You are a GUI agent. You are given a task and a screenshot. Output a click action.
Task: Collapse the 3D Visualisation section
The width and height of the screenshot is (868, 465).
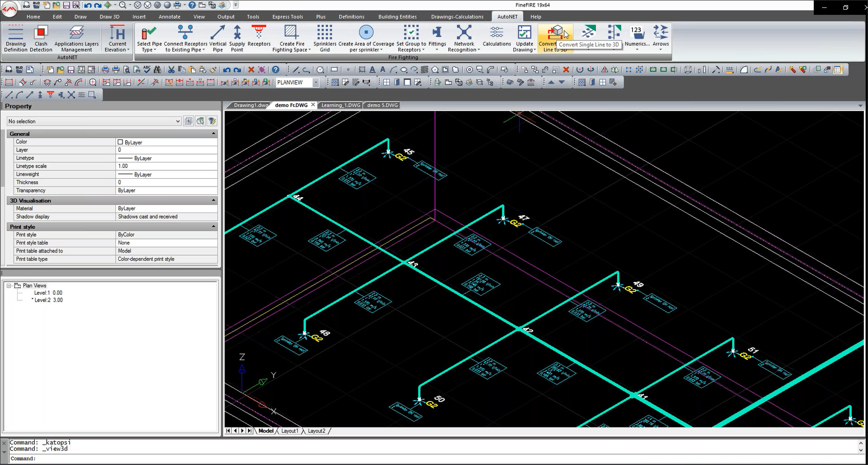point(214,200)
